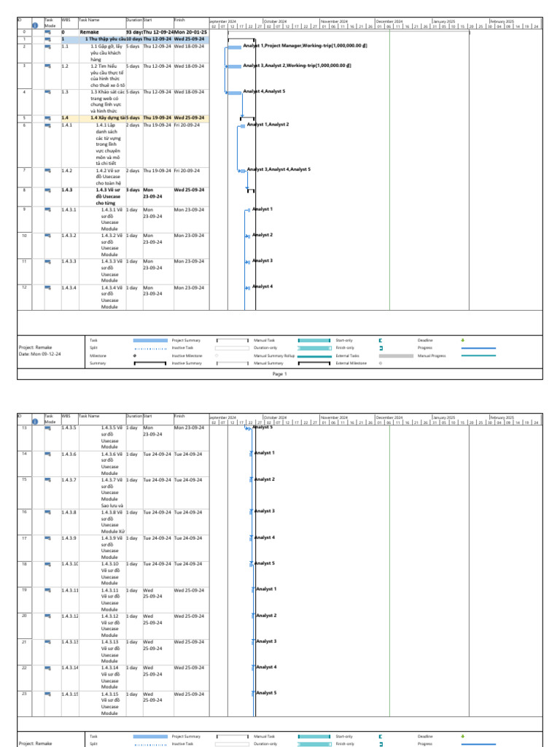Click Gantt bar labeled 'Analyst 3,Analyst 4,Analyst 5'

tap(243, 171)
